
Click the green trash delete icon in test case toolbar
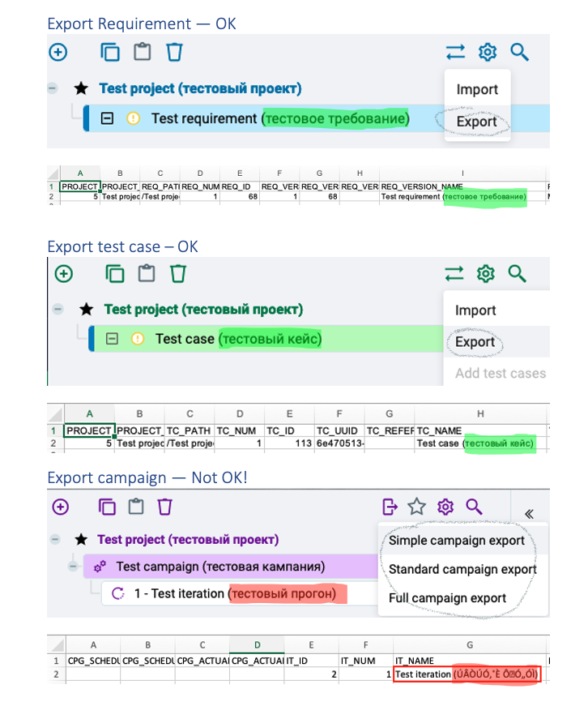pyautogui.click(x=177, y=273)
